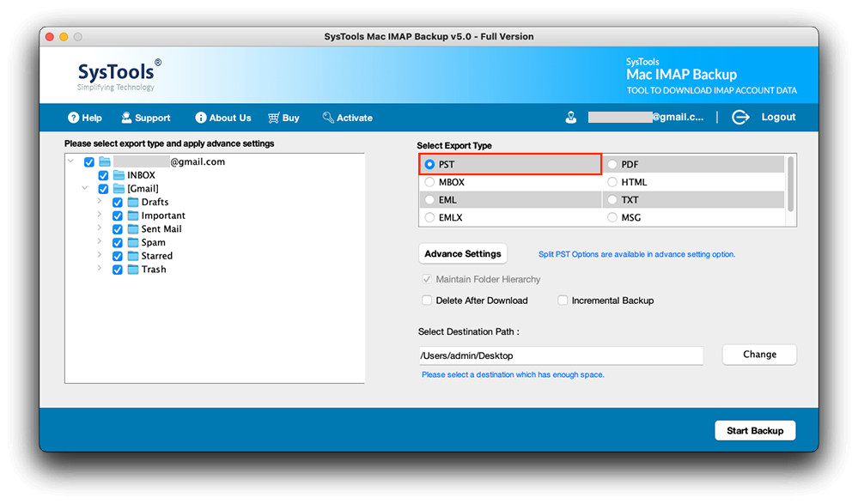Uncheck the Trash checkbox
Viewport: 858px width, 504px height.
[x=118, y=270]
